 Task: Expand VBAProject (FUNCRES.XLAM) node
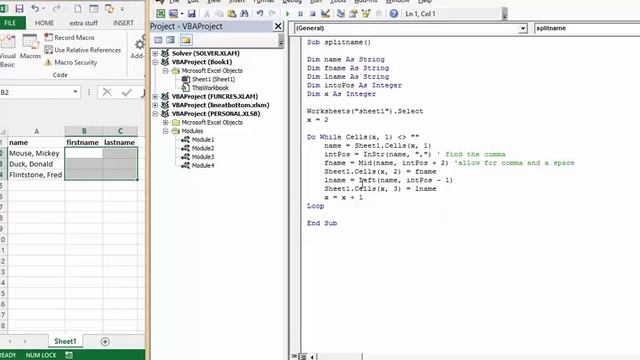pyautogui.click(x=155, y=97)
